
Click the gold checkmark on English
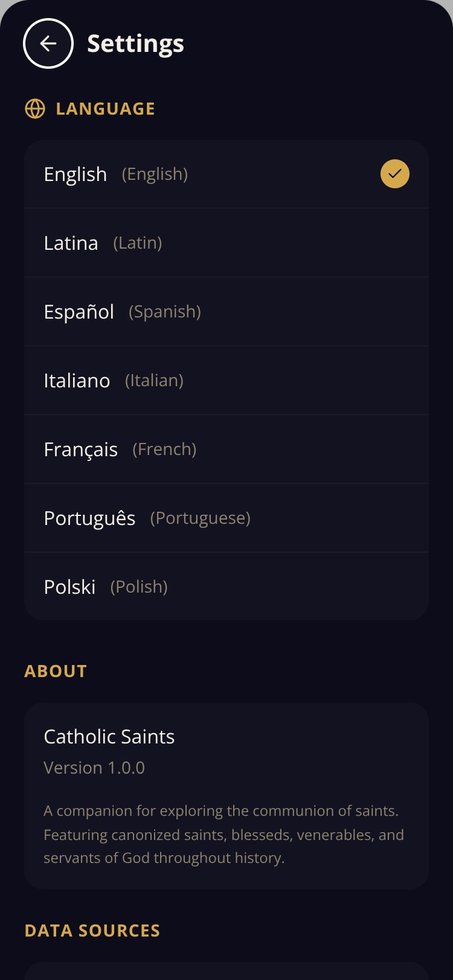395,174
